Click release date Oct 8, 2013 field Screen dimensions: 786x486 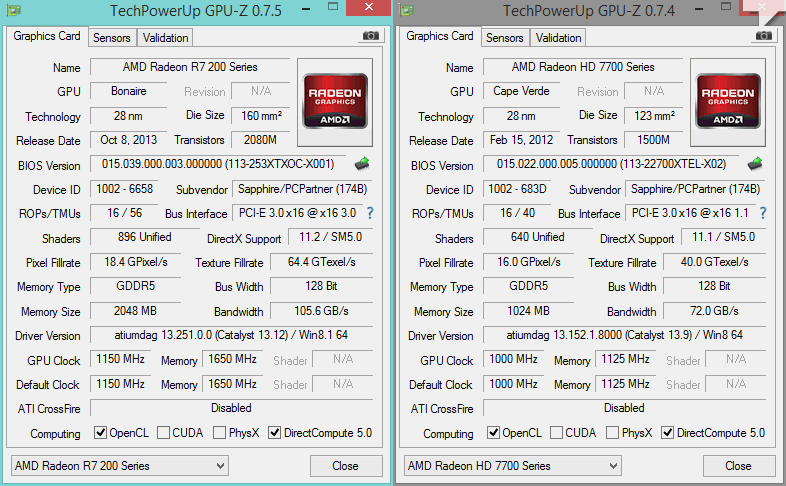point(129,140)
